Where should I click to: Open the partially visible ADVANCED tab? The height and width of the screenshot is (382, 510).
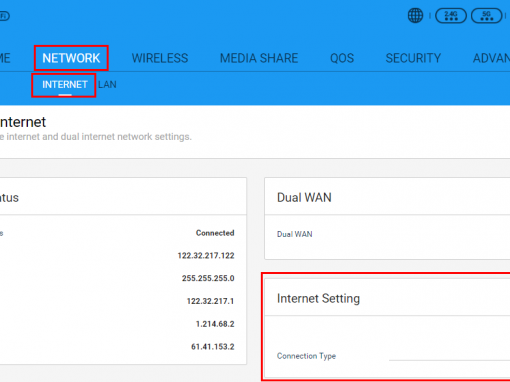(491, 58)
